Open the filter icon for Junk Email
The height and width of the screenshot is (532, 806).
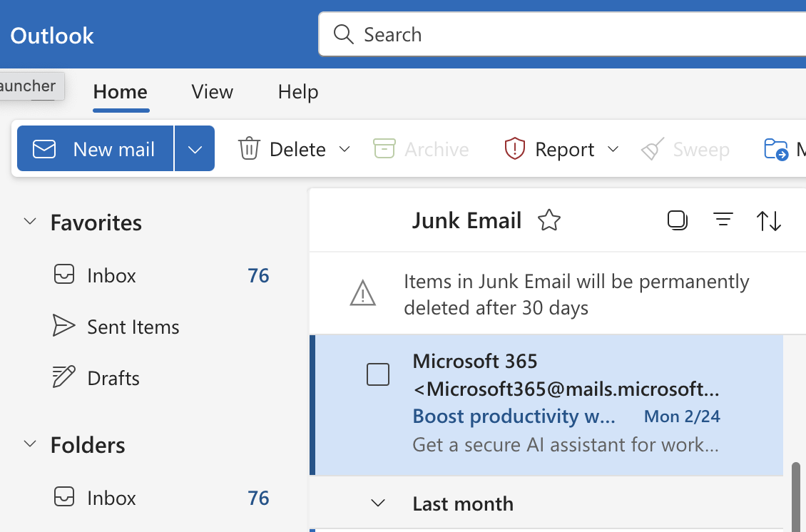tap(723, 220)
